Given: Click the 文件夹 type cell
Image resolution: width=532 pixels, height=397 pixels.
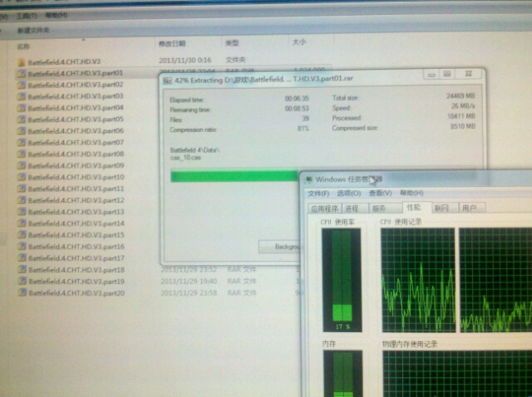Looking at the screenshot, I should pyautogui.click(x=235, y=60).
